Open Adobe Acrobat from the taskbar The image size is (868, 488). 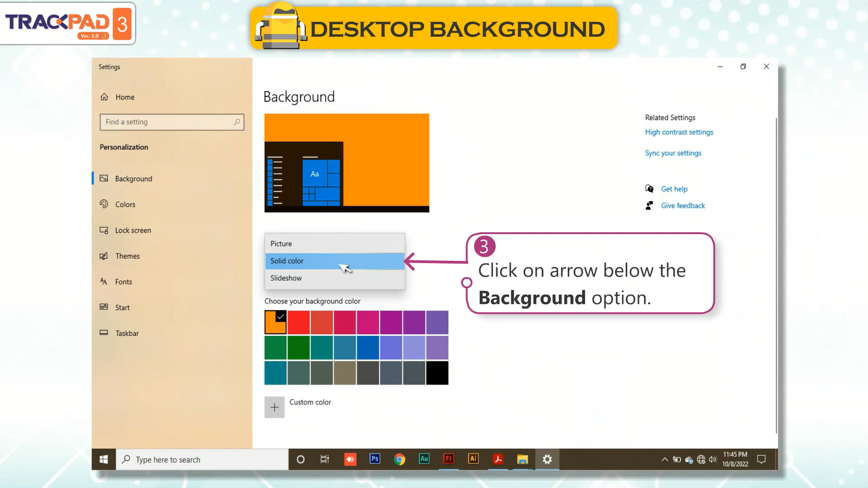[x=498, y=460]
